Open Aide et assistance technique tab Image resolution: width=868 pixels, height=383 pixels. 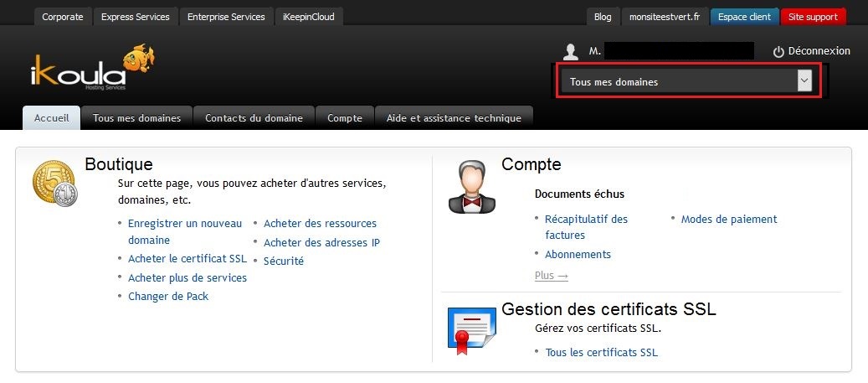tap(454, 118)
